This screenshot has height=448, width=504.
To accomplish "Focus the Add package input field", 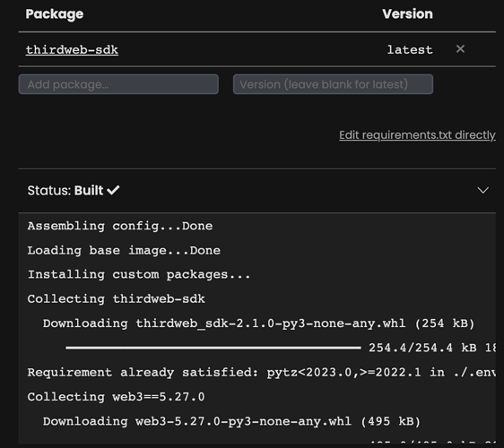I will coord(118,84).
